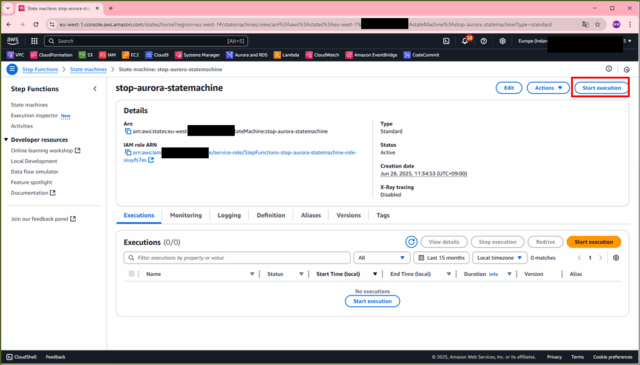Open CloudShell from the top navigation bar

(446, 41)
